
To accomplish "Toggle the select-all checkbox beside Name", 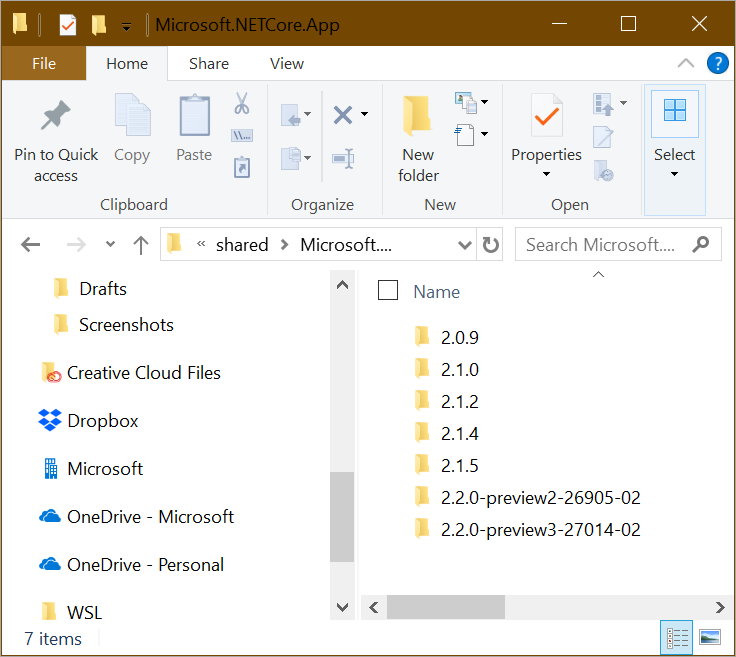I will tap(388, 290).
